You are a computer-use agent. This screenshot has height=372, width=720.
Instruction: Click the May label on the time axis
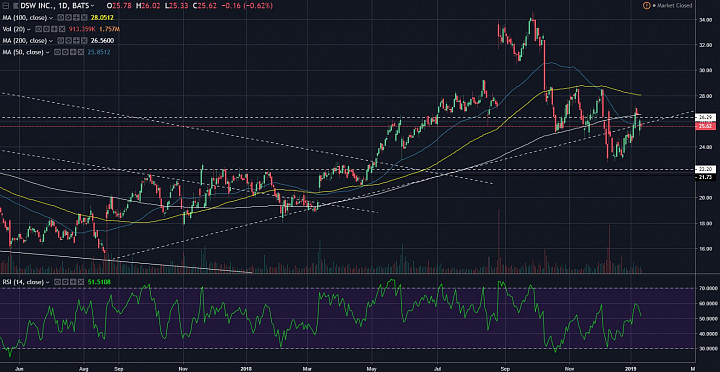(x=372, y=368)
